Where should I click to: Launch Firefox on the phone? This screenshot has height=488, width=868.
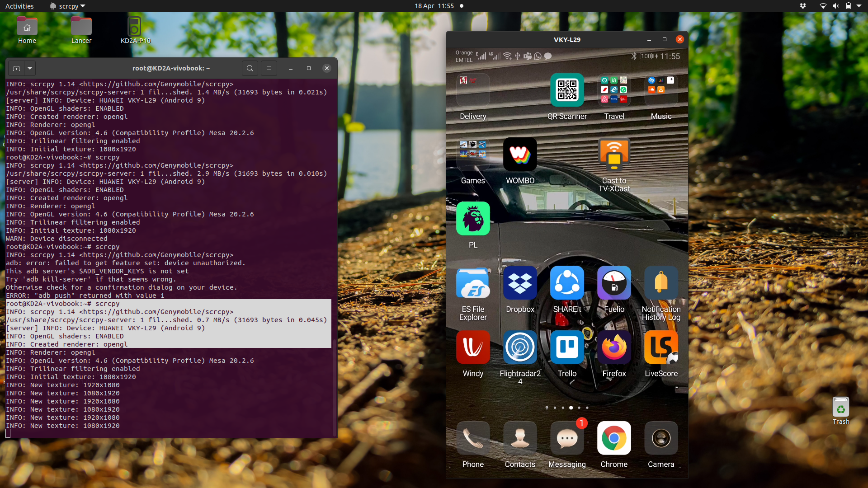614,347
